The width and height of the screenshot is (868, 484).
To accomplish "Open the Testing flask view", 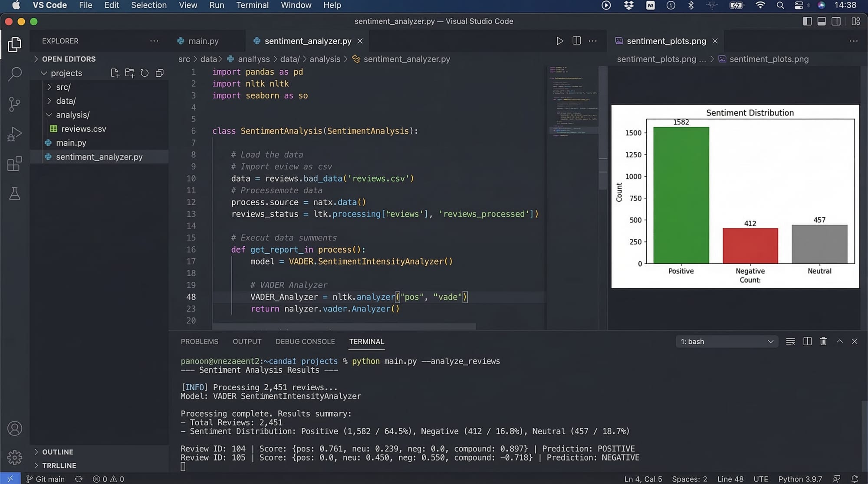I will (x=15, y=194).
